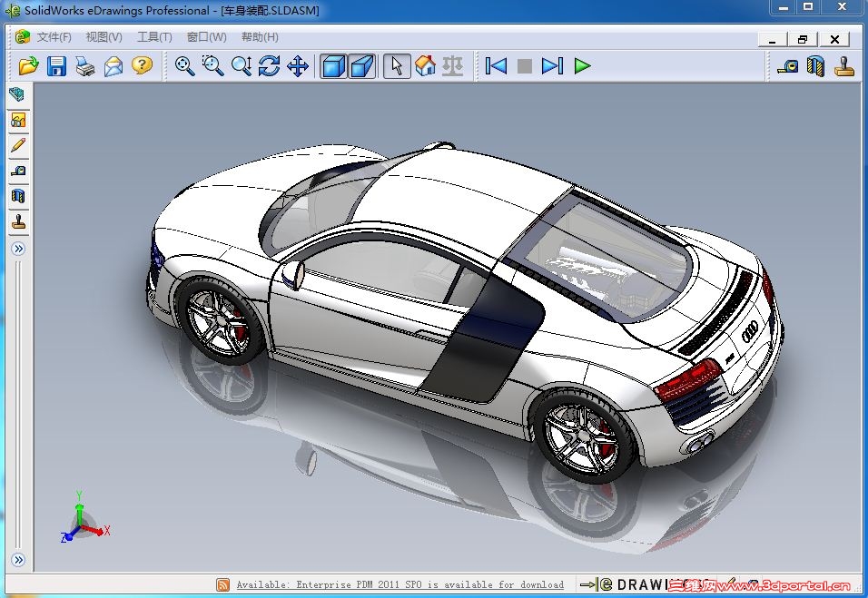Open the second left sidebar icon, below Components
The height and width of the screenshot is (598, 868).
(x=18, y=120)
